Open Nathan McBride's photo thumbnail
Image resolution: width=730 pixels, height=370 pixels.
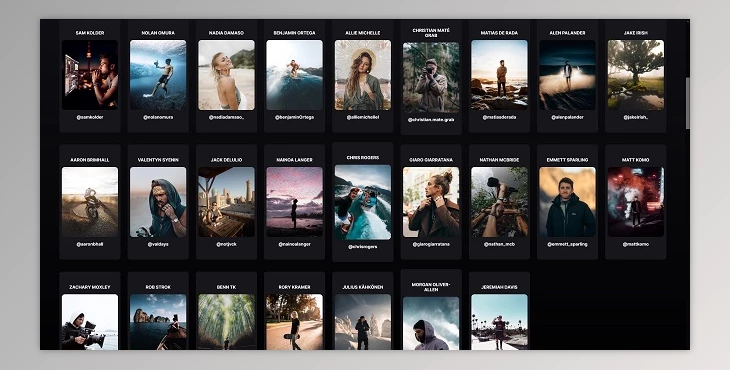tap(499, 202)
